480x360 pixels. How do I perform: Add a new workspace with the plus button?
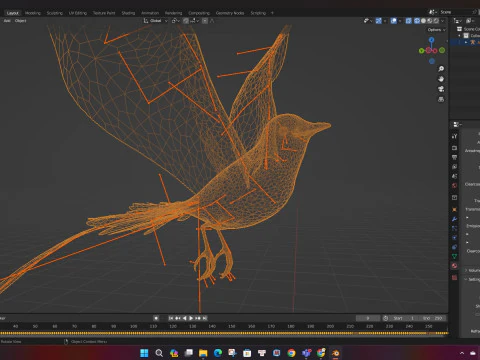pos(272,13)
